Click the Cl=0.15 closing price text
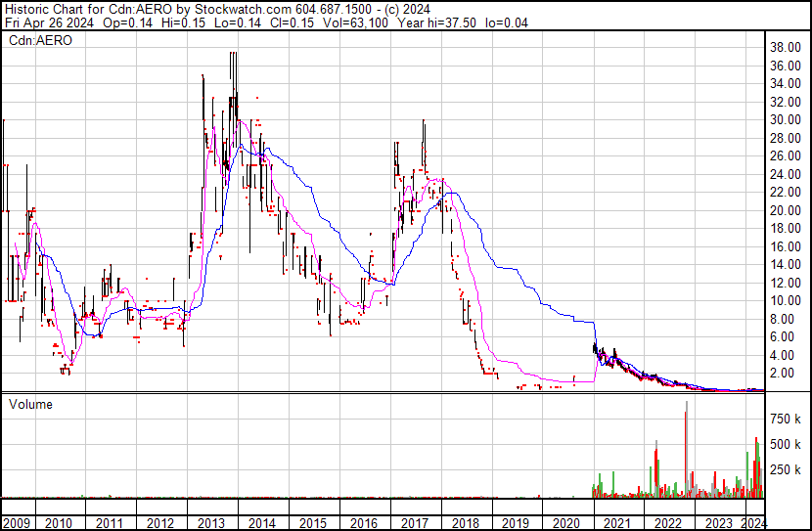812x531 pixels. [291, 22]
